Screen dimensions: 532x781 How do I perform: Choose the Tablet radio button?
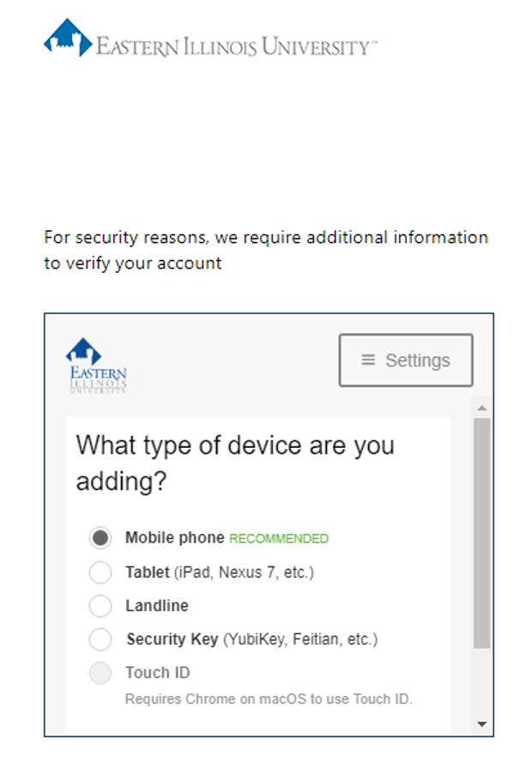point(100,572)
